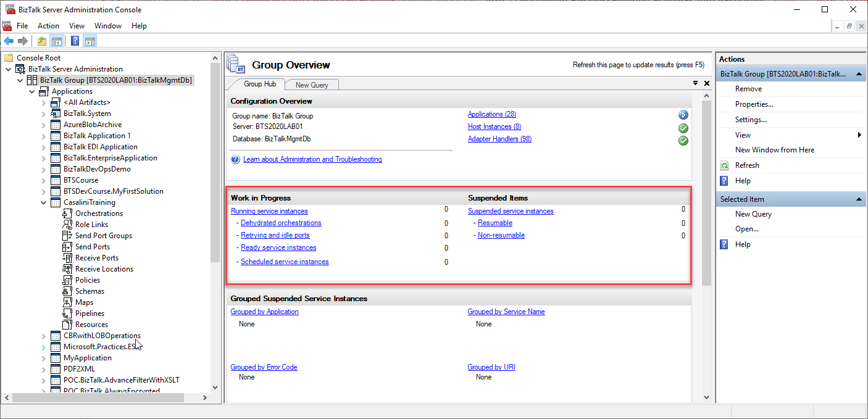Click the Back arrow toolbar icon
Image resolution: width=868 pixels, height=419 pixels.
pyautogui.click(x=9, y=41)
